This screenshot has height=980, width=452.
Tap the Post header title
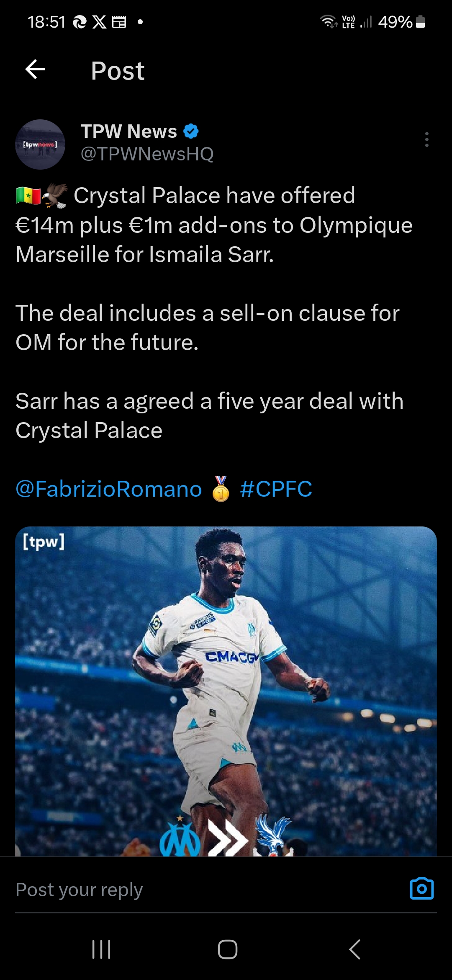[x=118, y=70]
